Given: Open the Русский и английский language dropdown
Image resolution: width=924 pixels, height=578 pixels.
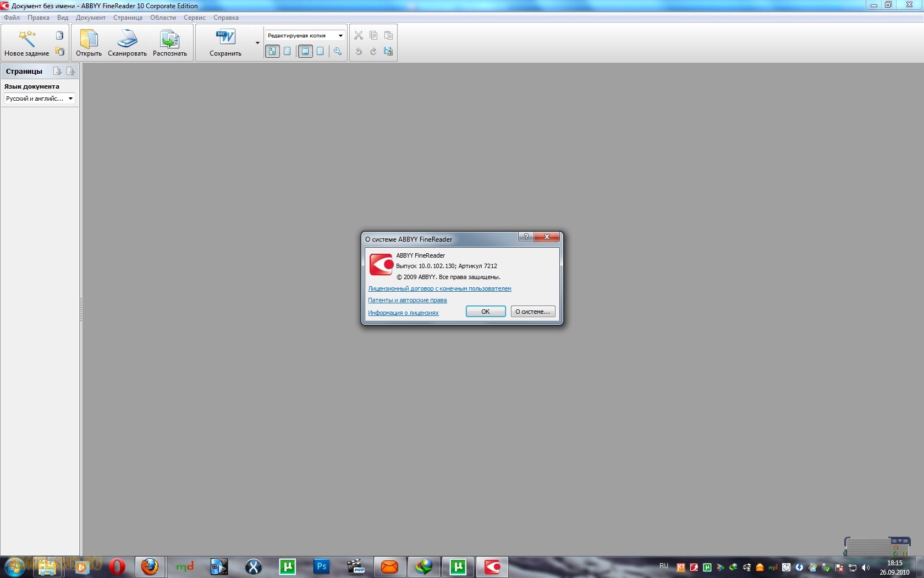Looking at the screenshot, I should pyautogui.click(x=40, y=99).
